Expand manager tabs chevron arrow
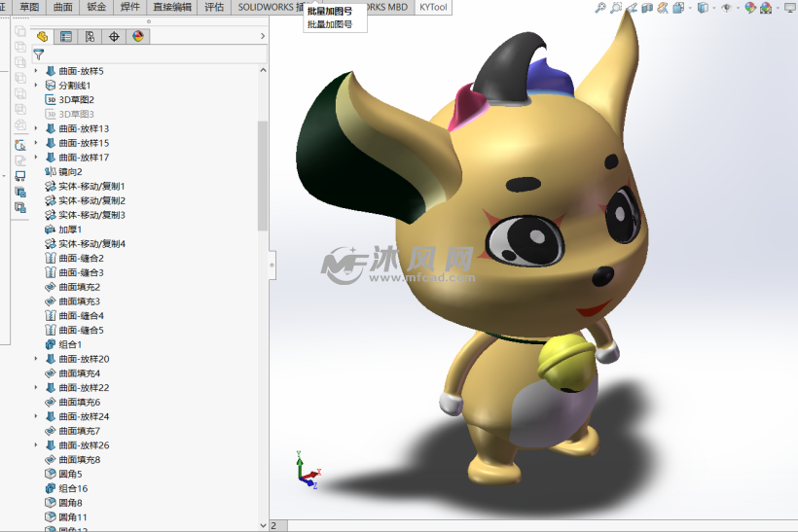The image size is (798, 532). [x=263, y=36]
